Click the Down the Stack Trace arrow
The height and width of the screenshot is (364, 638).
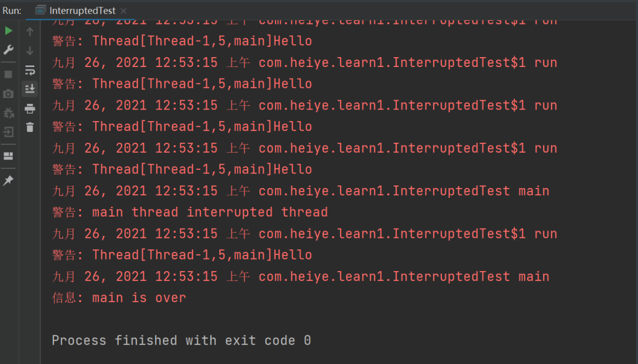pos(30,51)
